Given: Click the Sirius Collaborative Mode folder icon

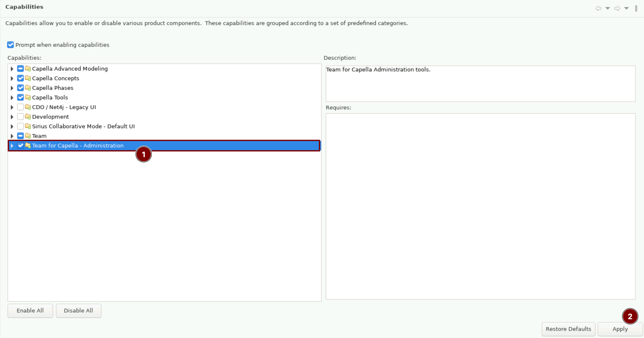Looking at the screenshot, I should [28, 126].
